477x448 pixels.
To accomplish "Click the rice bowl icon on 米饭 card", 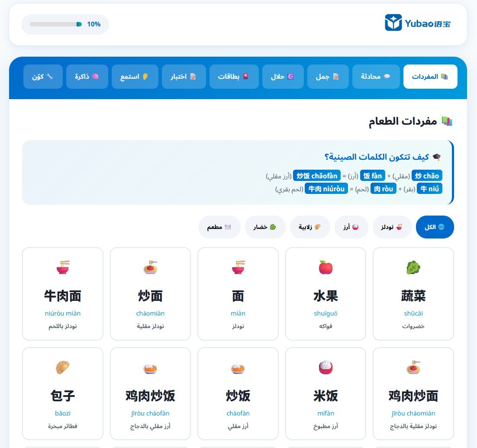I will click(326, 367).
